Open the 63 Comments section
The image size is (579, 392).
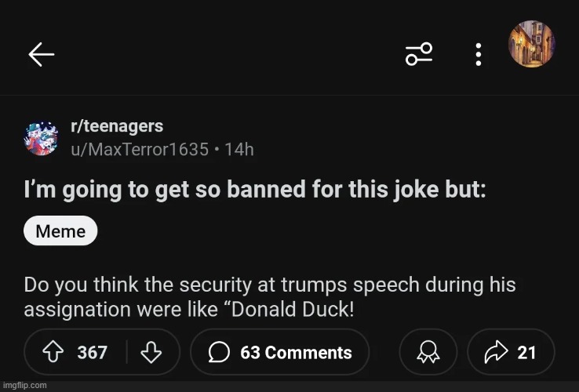pos(280,353)
